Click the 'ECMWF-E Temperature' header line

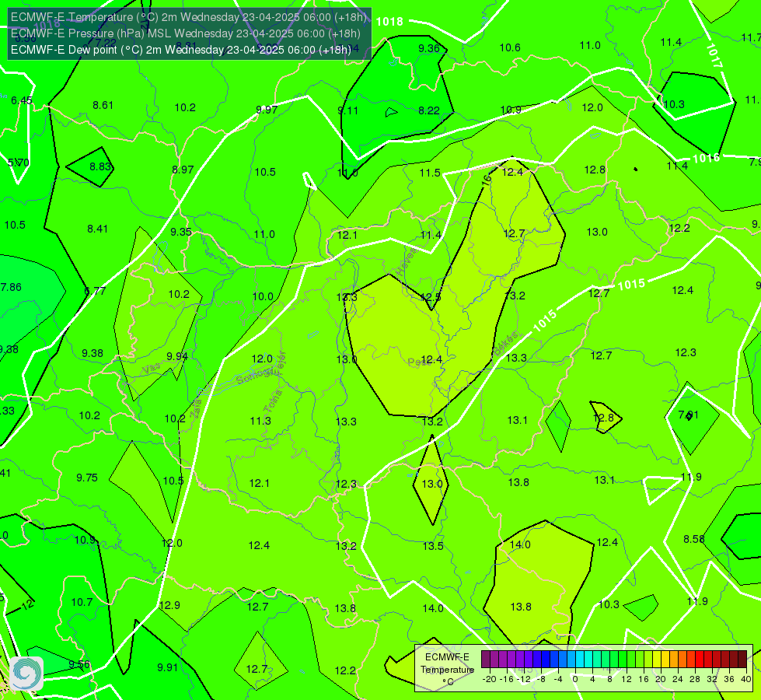point(189,17)
